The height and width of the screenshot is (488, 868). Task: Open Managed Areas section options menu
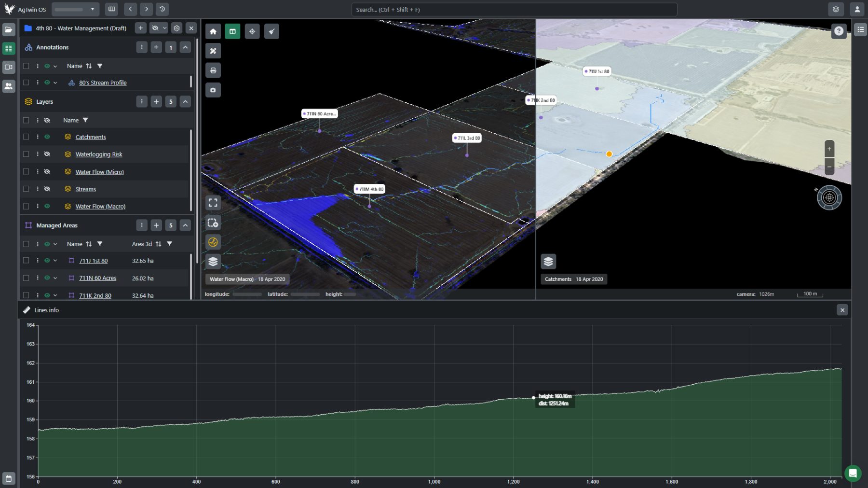click(x=141, y=225)
